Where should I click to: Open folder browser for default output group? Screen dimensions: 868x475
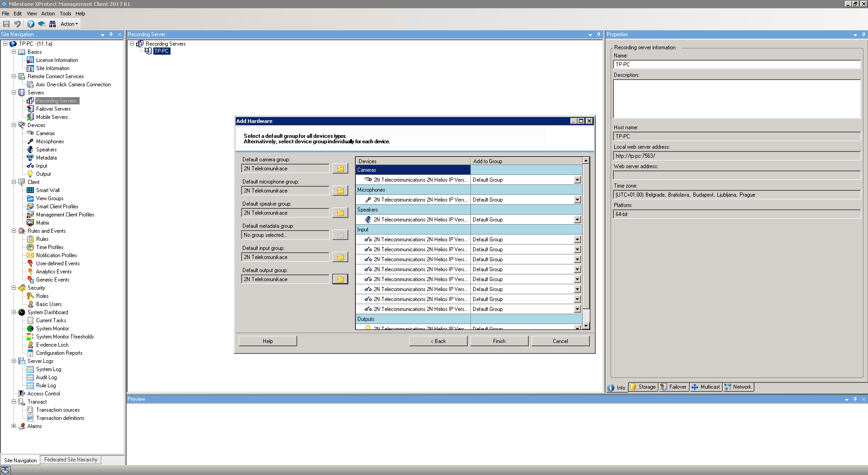point(340,279)
